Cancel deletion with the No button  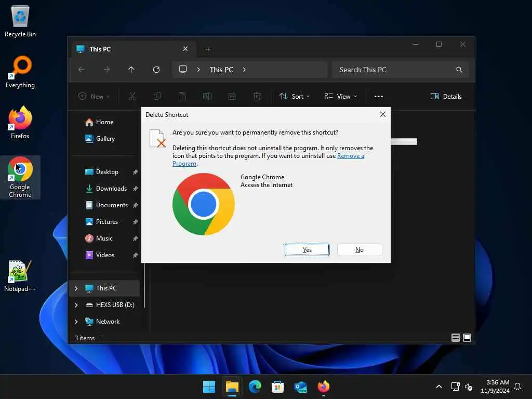[360, 250]
